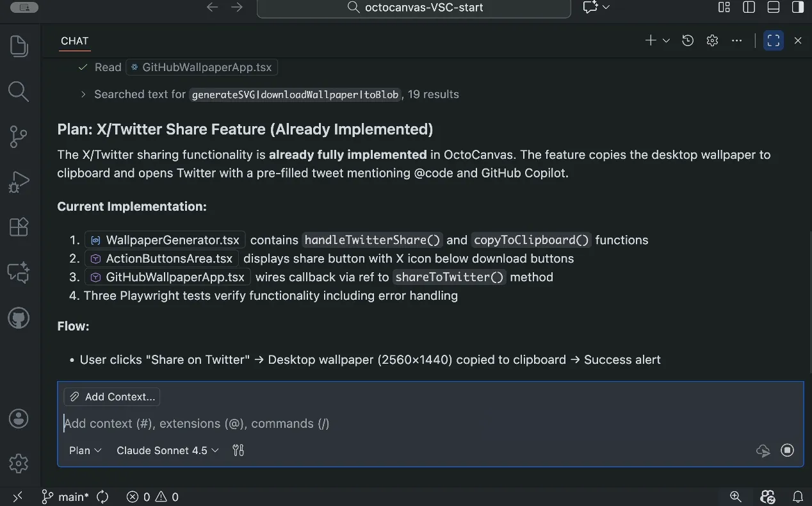Toggle the primary side bar layout button

point(749,7)
